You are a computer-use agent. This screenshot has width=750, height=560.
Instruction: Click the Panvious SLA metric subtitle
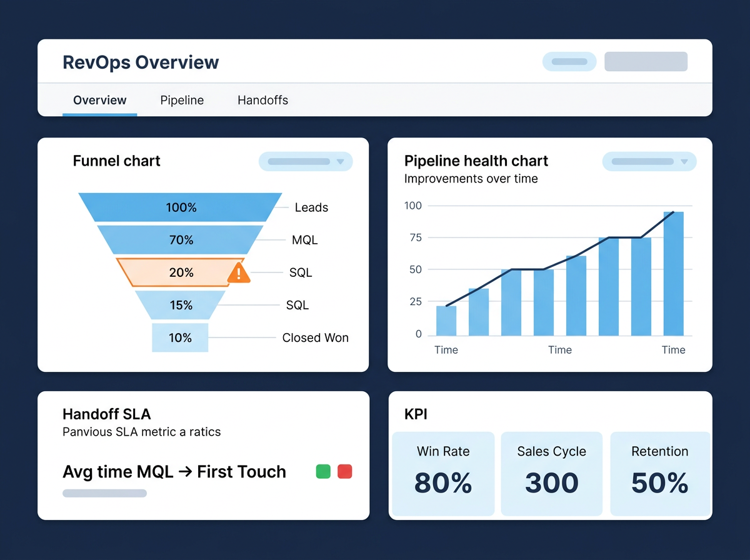142,432
